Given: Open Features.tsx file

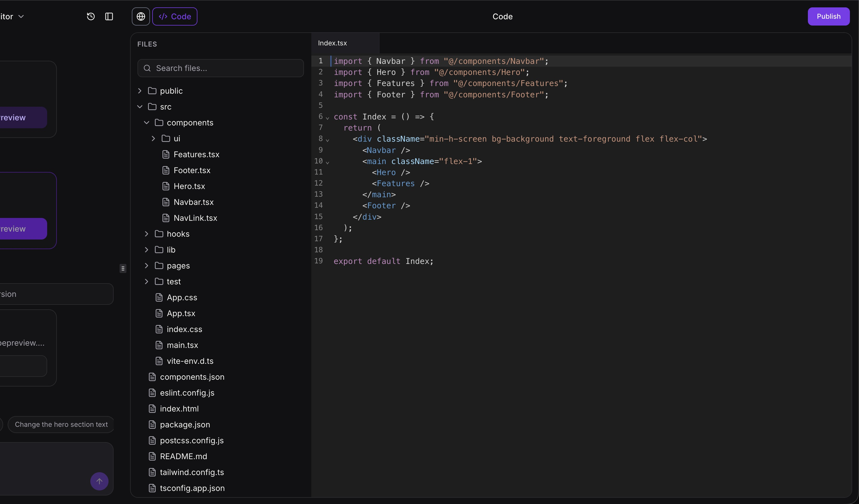Looking at the screenshot, I should pyautogui.click(x=196, y=154).
